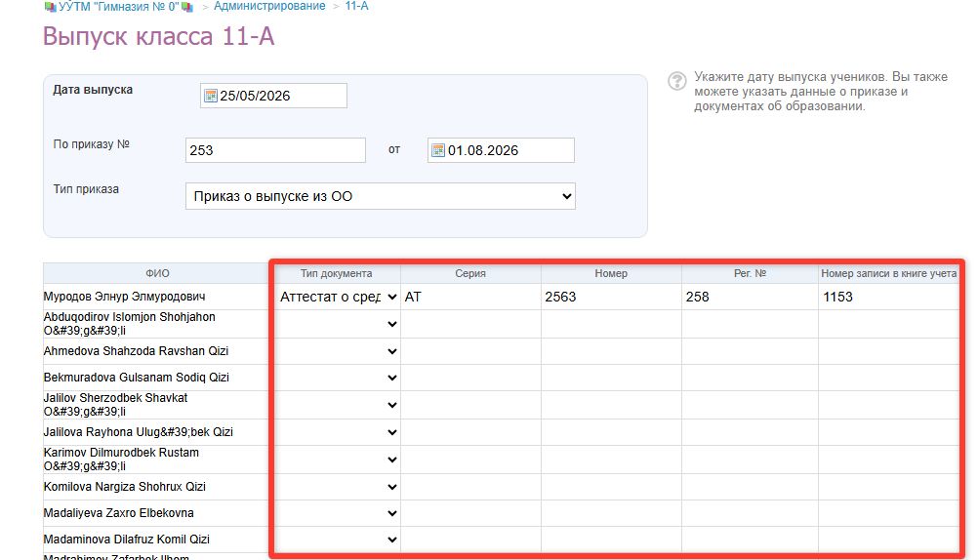The image size is (978, 560).
Task: Click the Рег. № column header
Action: [x=750, y=273]
